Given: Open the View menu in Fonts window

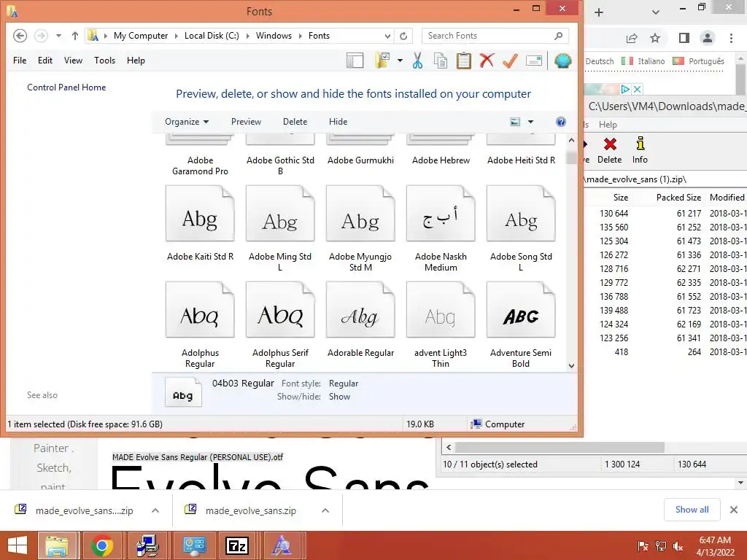Looking at the screenshot, I should 74,61.
